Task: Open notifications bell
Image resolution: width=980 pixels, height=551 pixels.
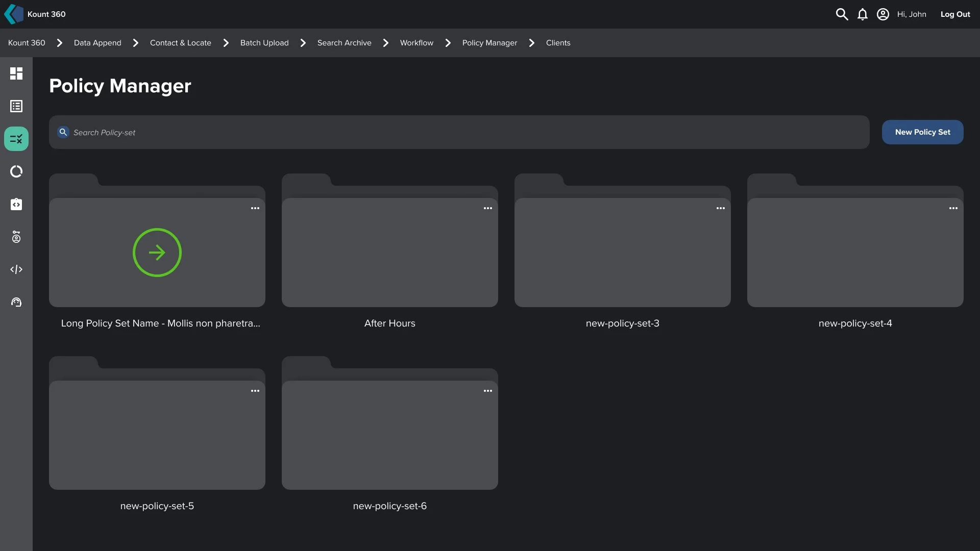Action: coord(862,14)
